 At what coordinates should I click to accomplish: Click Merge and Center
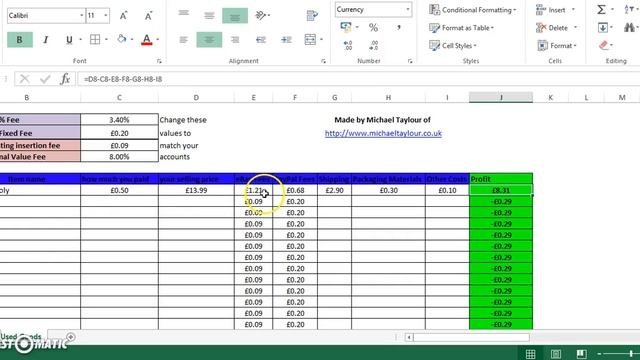click(310, 40)
